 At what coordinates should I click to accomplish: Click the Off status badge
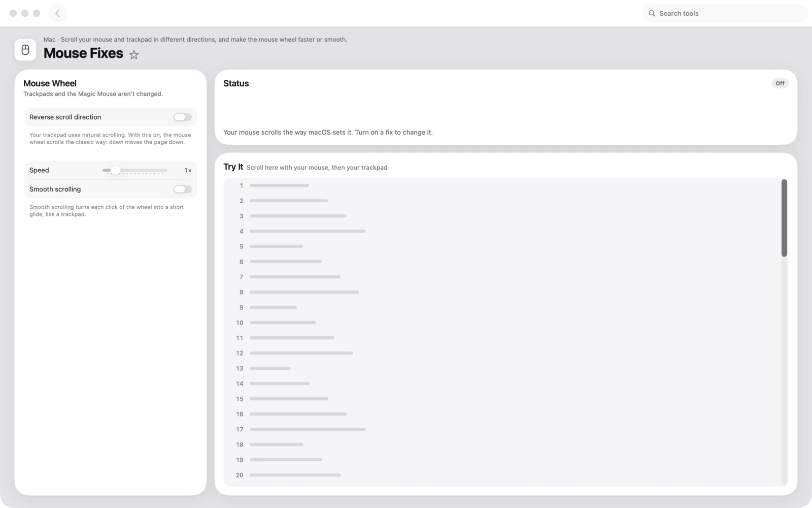point(780,83)
